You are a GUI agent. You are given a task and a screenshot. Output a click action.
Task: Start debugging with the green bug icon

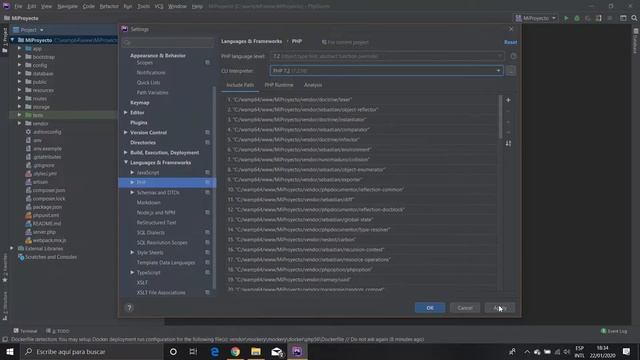pos(577,18)
